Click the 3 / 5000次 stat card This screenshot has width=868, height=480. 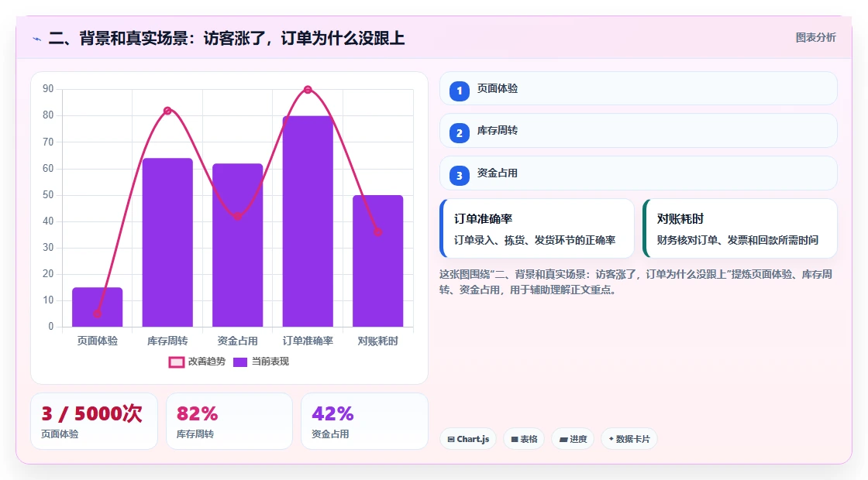point(94,421)
